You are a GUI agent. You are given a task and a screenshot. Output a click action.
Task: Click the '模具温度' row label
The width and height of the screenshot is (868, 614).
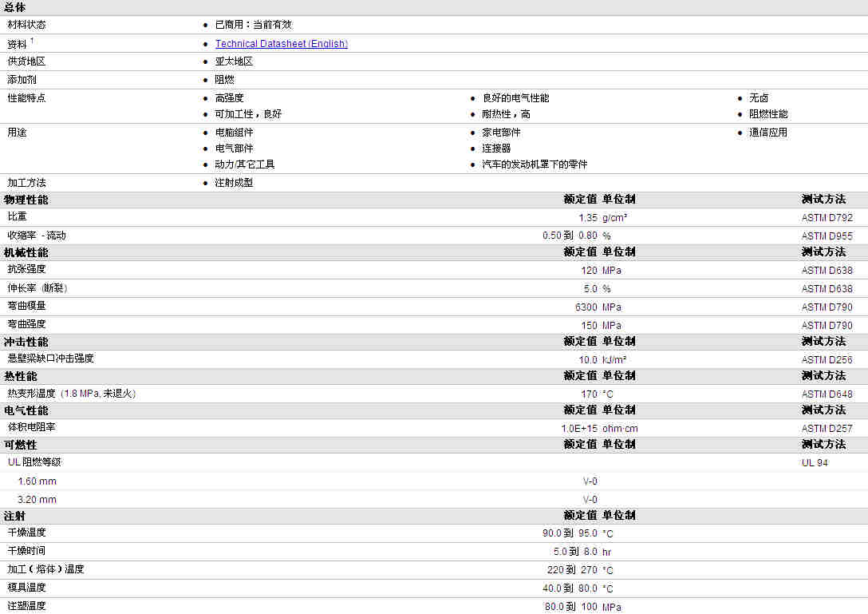[x=26, y=588]
